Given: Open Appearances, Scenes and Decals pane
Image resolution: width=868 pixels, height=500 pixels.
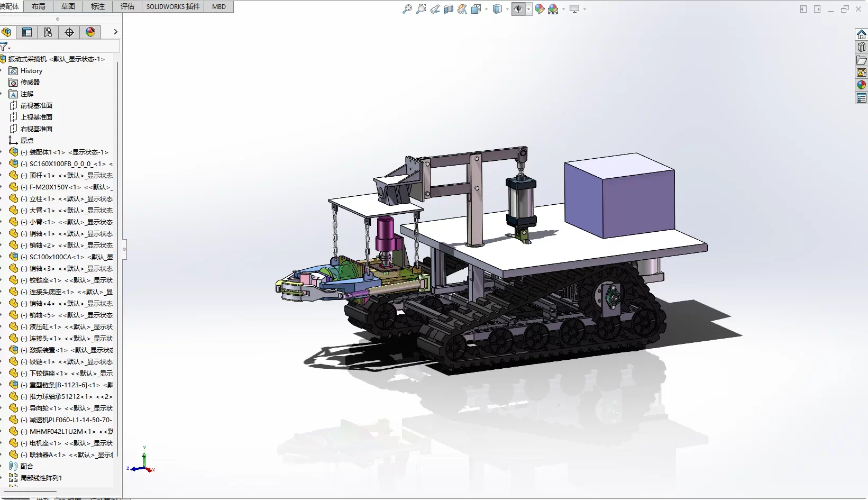Looking at the screenshot, I should pos(861,85).
